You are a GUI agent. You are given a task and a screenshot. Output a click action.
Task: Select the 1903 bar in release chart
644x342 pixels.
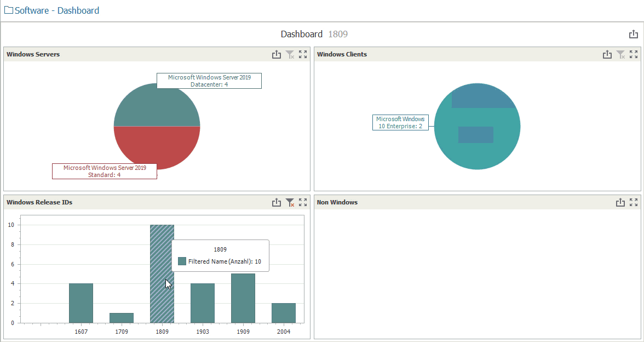point(203,303)
